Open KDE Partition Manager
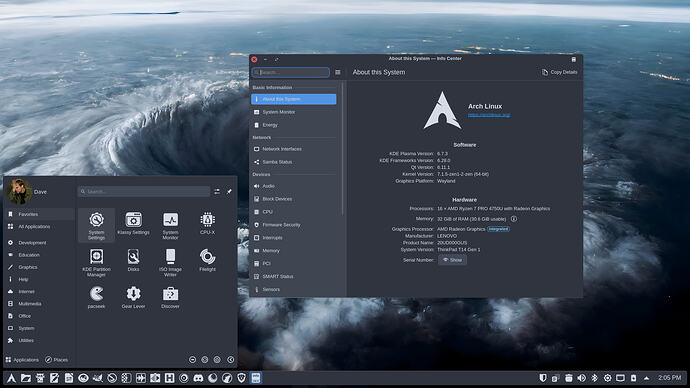 point(96,262)
